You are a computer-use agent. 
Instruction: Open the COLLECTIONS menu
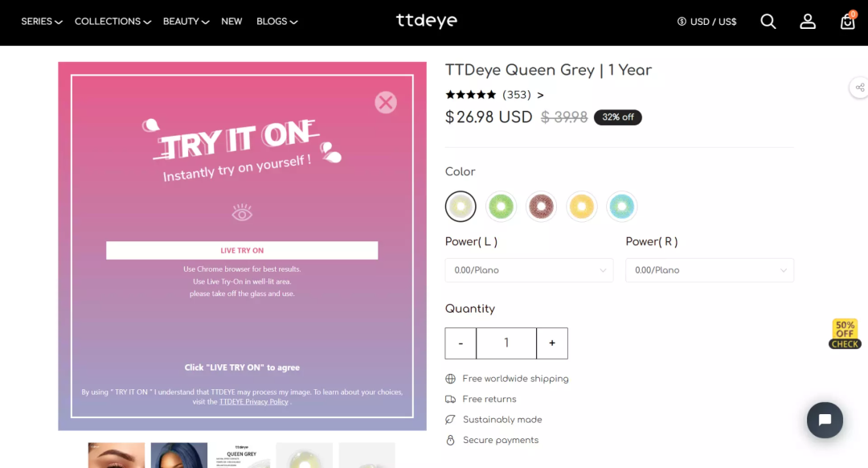pyautogui.click(x=113, y=22)
